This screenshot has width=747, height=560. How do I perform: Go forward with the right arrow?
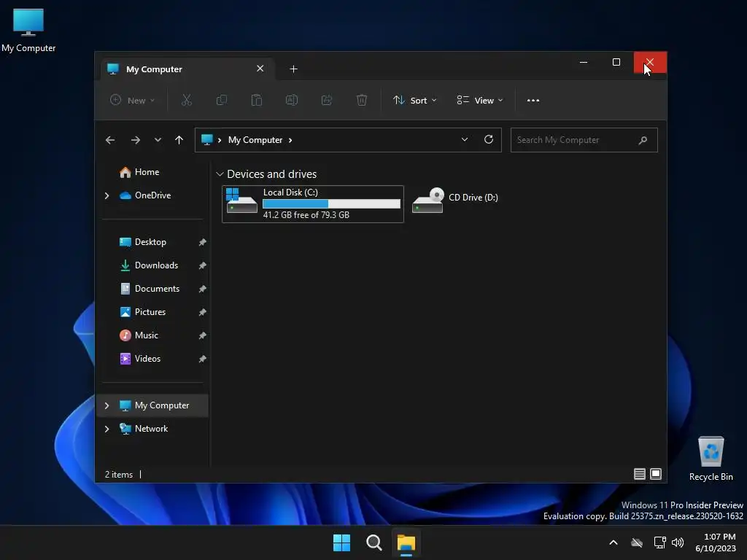click(135, 140)
